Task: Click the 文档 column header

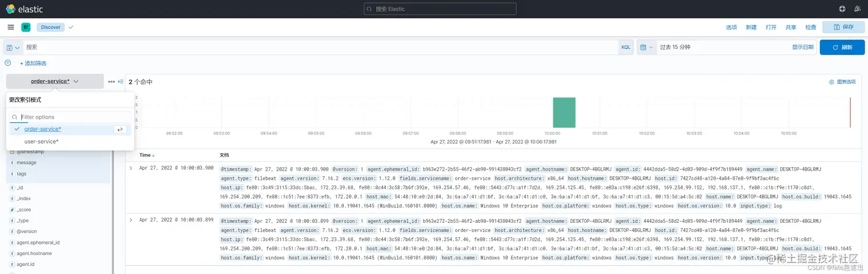Action: click(224, 155)
